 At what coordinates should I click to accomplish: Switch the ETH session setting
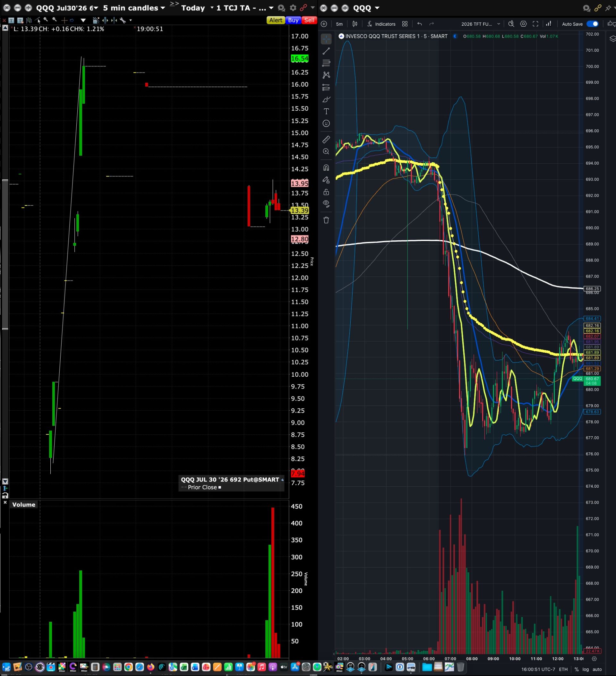coord(563,669)
